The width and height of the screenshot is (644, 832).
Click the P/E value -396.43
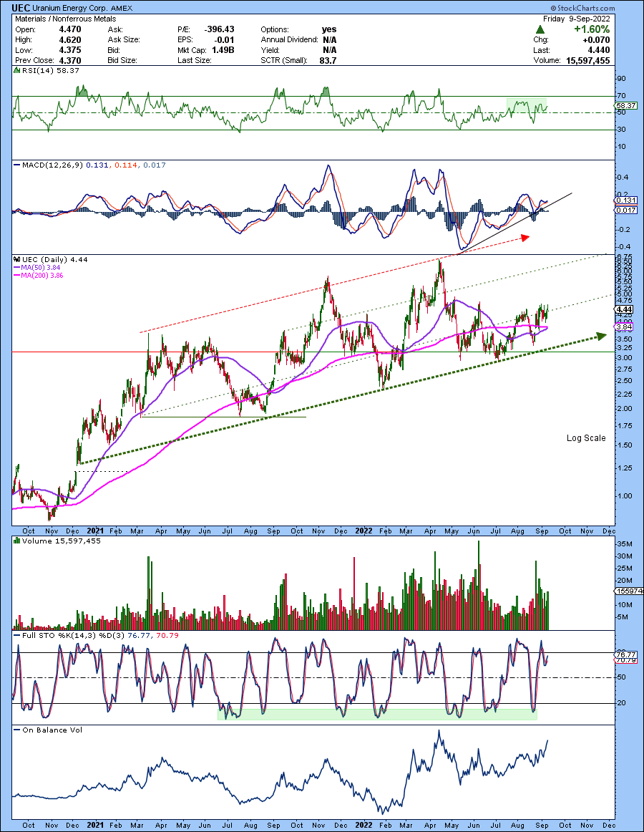(x=219, y=30)
